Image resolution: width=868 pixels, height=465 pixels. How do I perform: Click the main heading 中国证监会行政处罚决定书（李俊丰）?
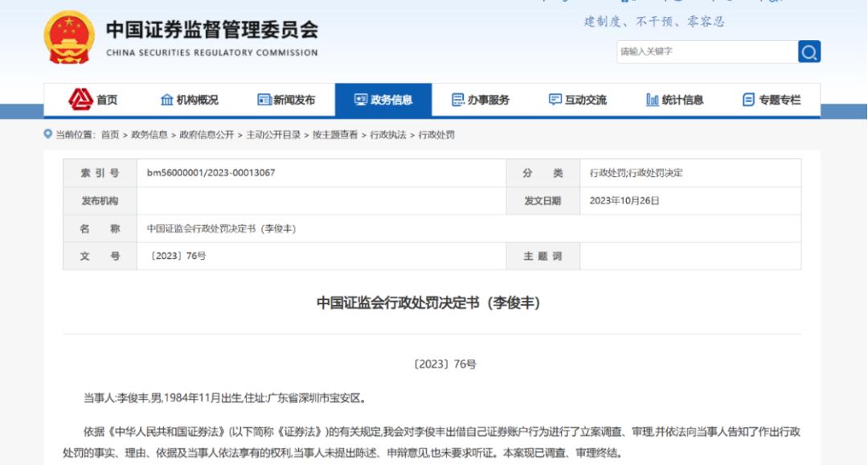pos(429,302)
